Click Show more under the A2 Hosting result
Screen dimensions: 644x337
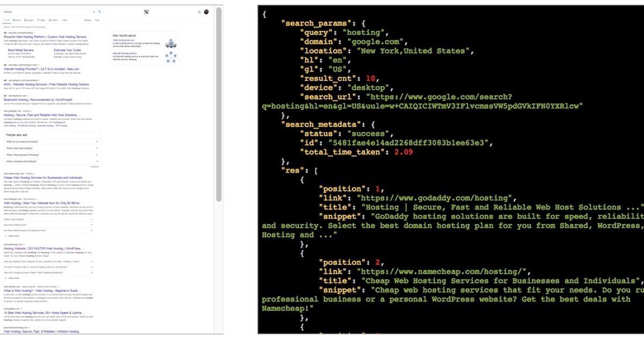point(12,279)
